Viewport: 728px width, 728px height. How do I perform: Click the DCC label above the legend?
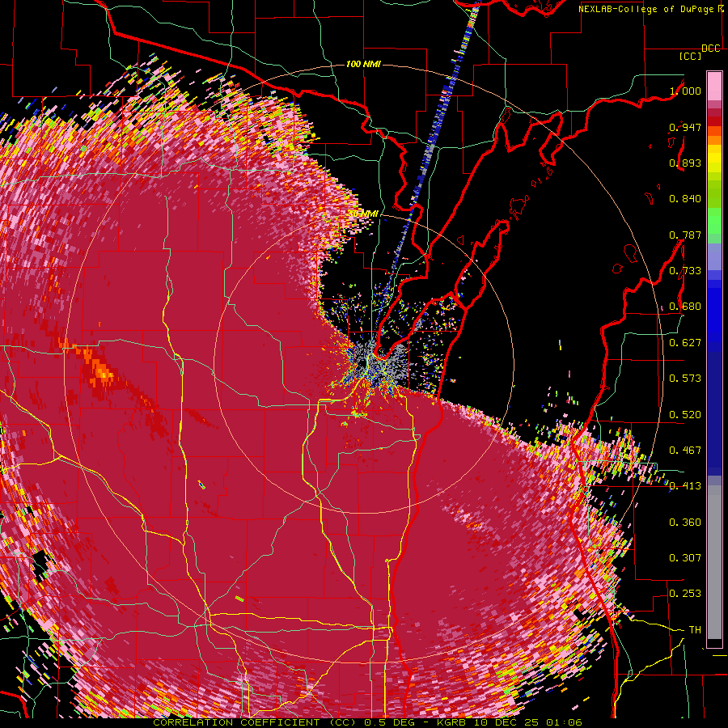tap(710, 49)
